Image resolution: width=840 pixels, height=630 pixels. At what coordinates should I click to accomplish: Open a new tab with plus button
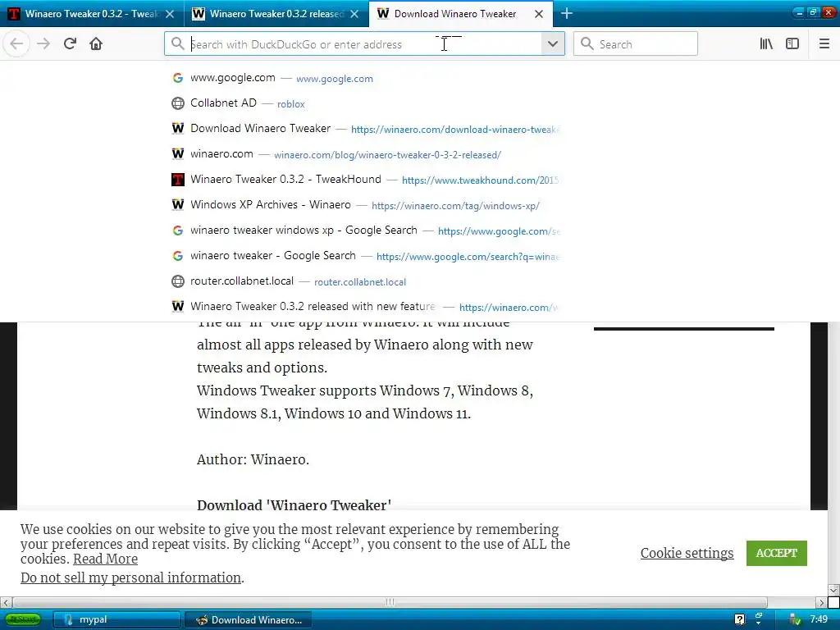[566, 13]
